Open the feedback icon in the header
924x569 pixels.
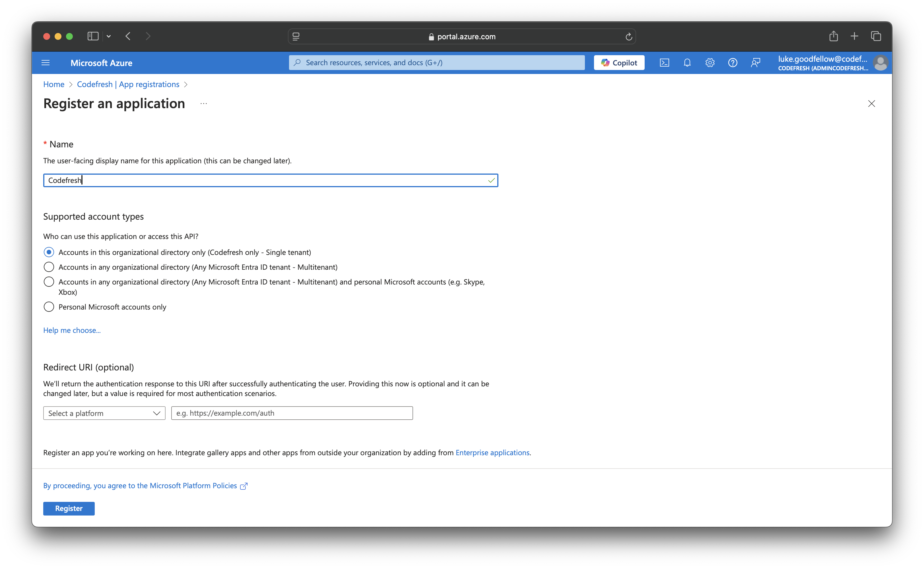tap(755, 63)
